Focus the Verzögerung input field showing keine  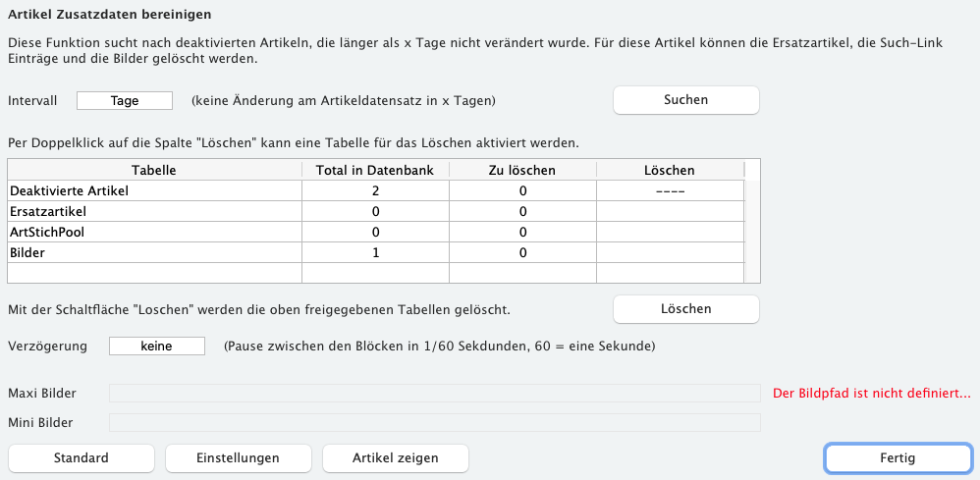tap(157, 346)
